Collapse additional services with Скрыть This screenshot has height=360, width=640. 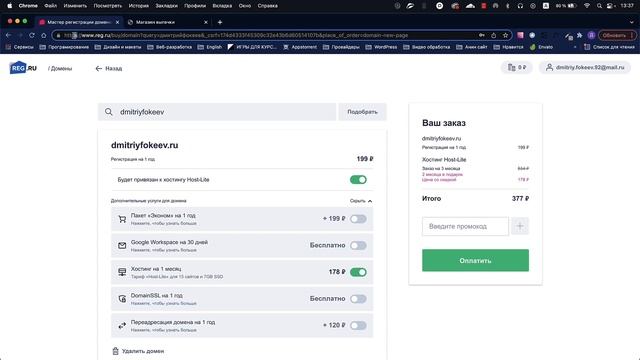point(361,201)
